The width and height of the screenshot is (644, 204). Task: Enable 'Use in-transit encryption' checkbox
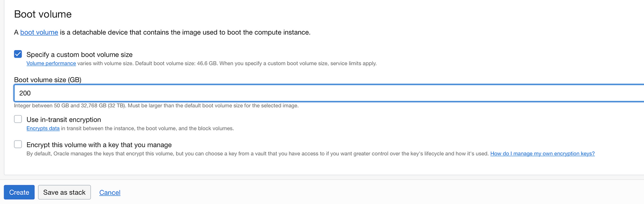(x=18, y=119)
